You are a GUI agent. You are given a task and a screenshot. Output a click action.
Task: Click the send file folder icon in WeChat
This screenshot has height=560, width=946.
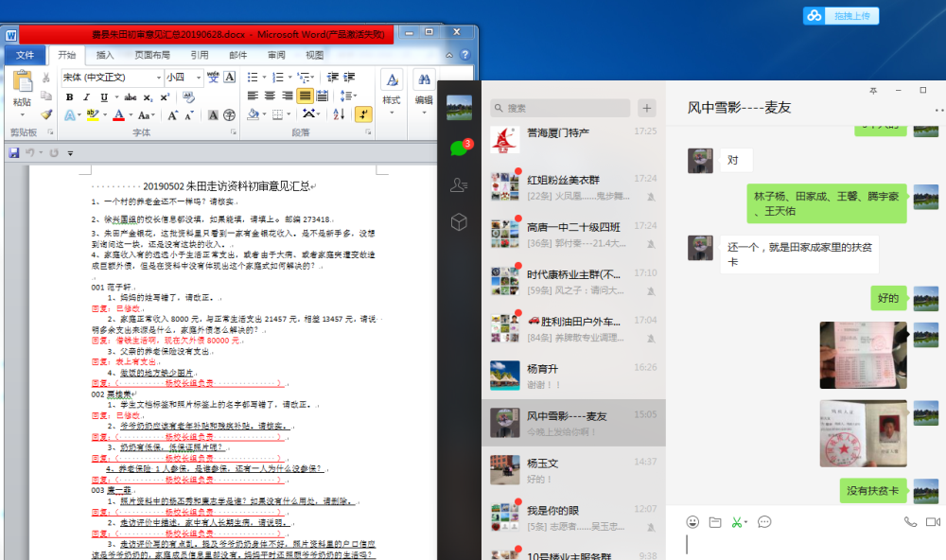coord(715,522)
